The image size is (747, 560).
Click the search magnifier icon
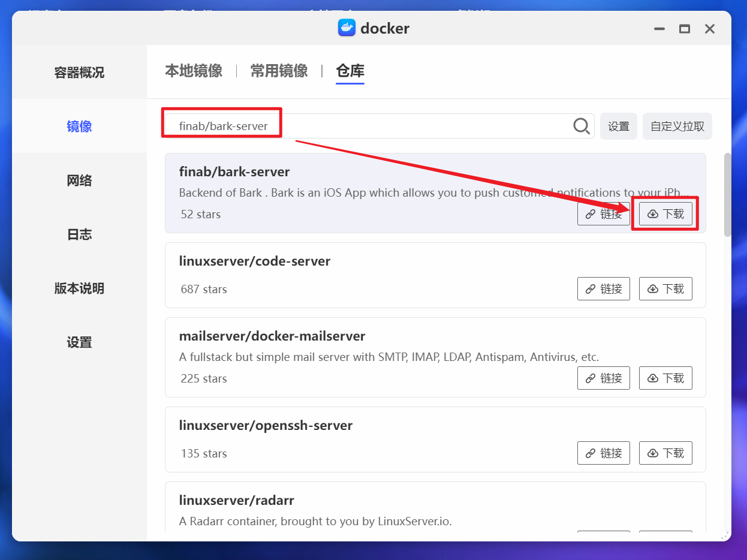581,126
